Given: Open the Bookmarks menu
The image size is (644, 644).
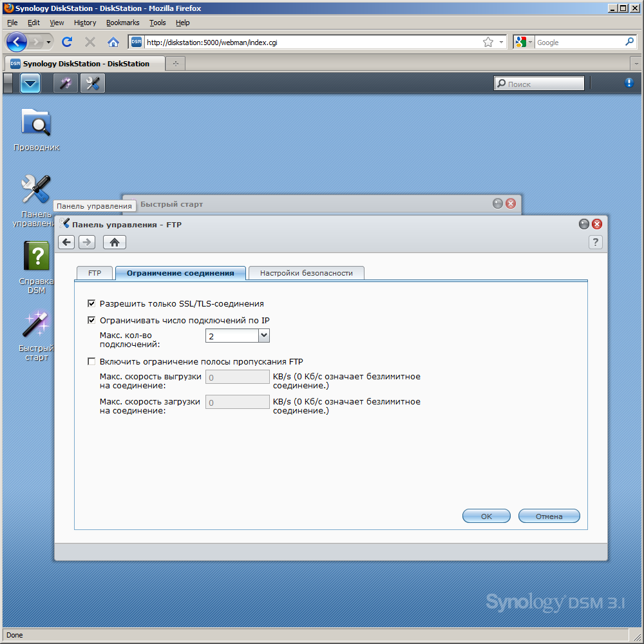Looking at the screenshot, I should point(123,23).
